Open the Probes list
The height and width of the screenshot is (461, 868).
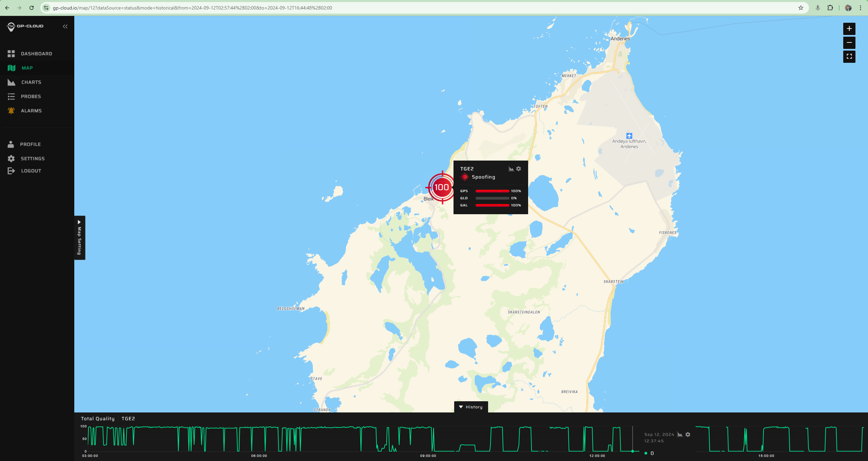point(31,96)
